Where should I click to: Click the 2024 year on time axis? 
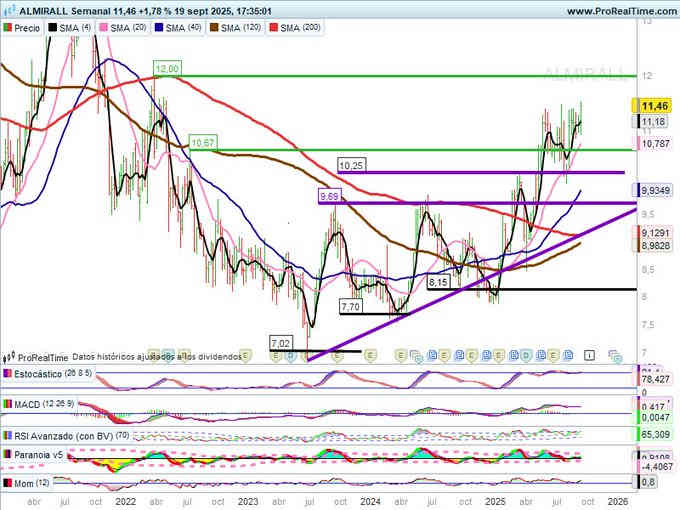point(370,502)
